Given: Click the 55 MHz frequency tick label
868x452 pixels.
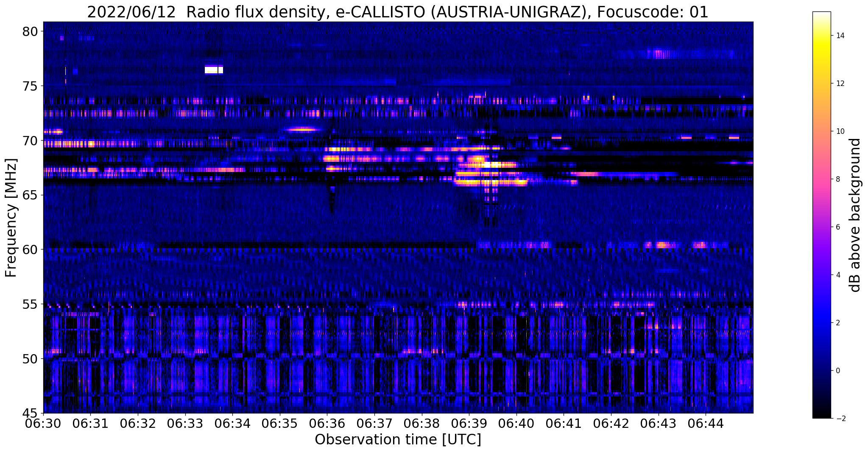Looking at the screenshot, I should coord(31,304).
